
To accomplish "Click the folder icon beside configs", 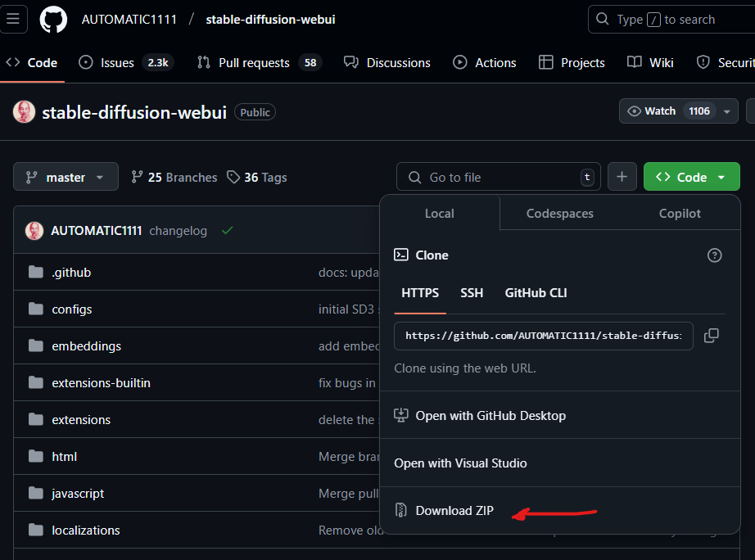I will click(36, 309).
